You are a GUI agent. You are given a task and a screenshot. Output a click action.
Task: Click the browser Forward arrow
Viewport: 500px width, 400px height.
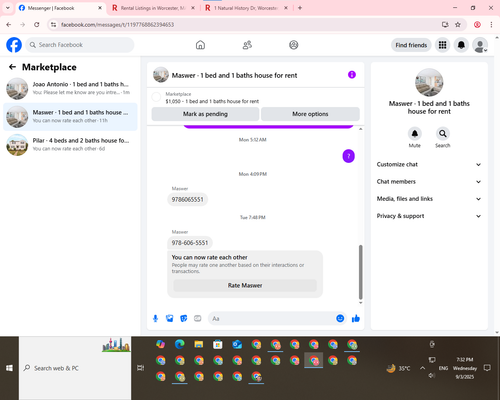pyautogui.click(x=22, y=25)
